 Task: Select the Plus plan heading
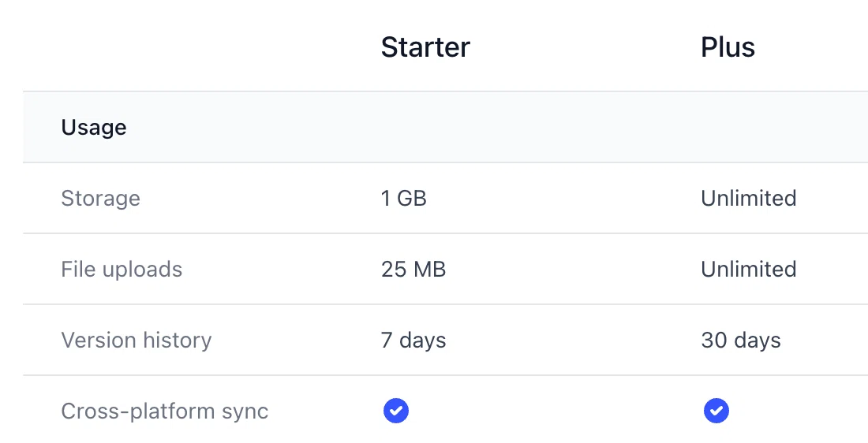[x=728, y=47]
